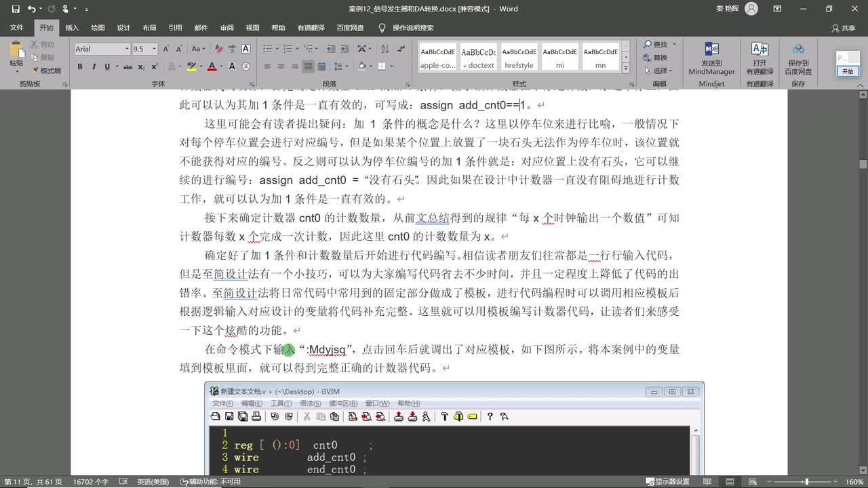Screen dimensions: 868x488
Task: Center align the text
Action: [x=281, y=66]
